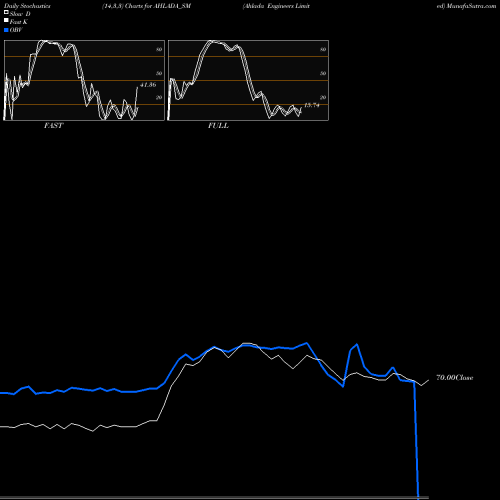This screenshot has width=500, height=500.
Task: Click the Fast K legend swatch
Action: click(x=6, y=20)
